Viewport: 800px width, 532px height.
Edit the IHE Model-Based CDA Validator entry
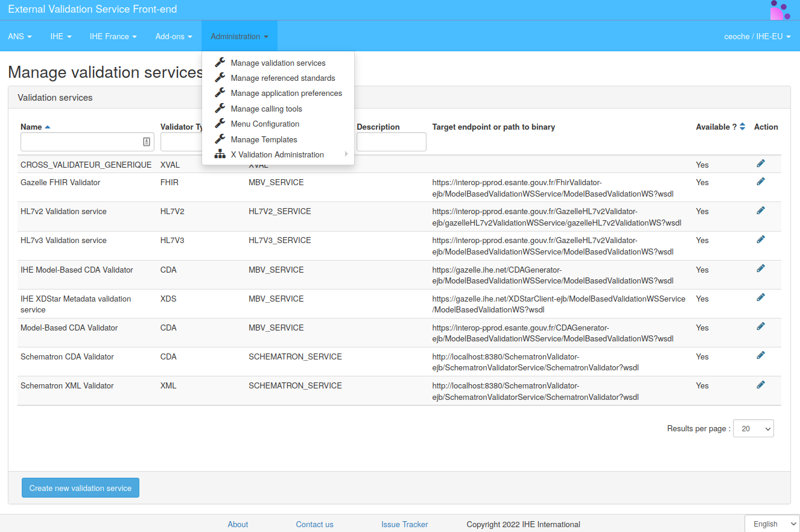[x=761, y=268]
